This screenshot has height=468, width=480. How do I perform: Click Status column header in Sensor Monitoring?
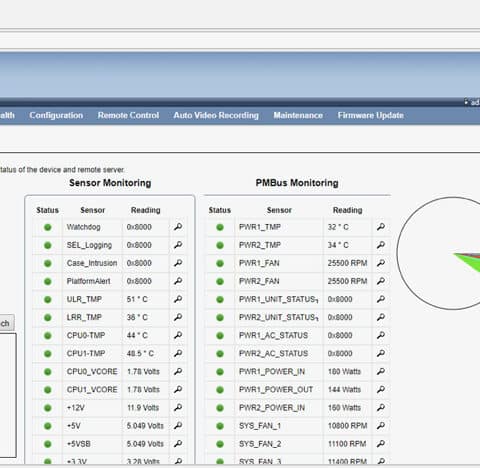[x=47, y=210]
